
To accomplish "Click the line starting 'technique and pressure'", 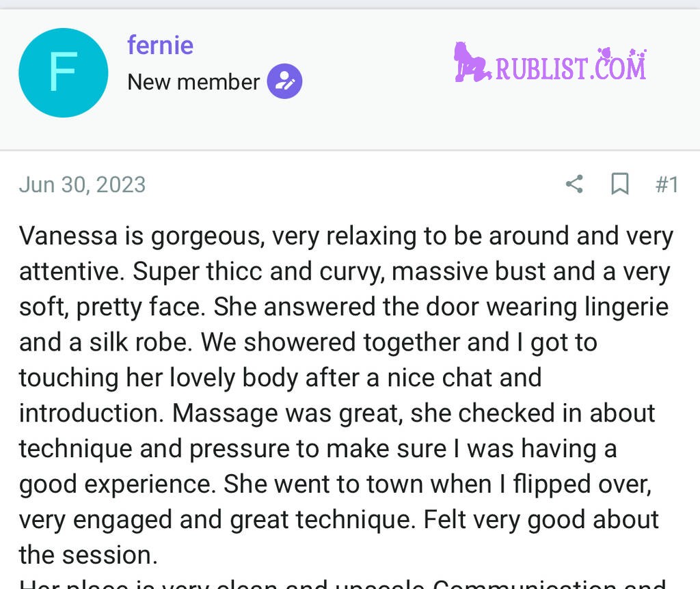I will coord(318,449).
